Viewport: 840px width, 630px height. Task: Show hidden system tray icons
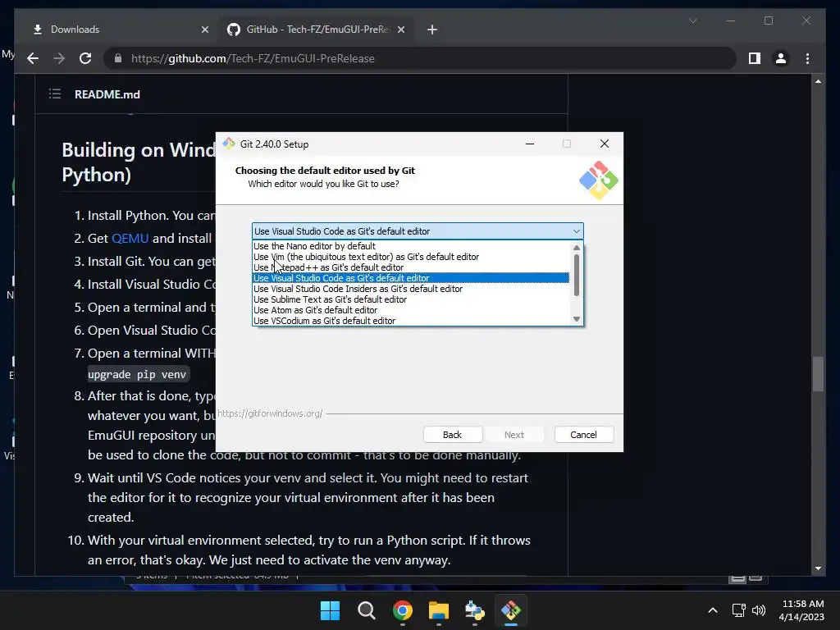coord(713,610)
